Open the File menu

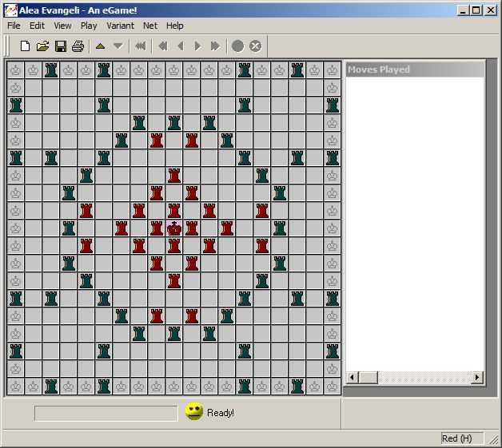14,26
